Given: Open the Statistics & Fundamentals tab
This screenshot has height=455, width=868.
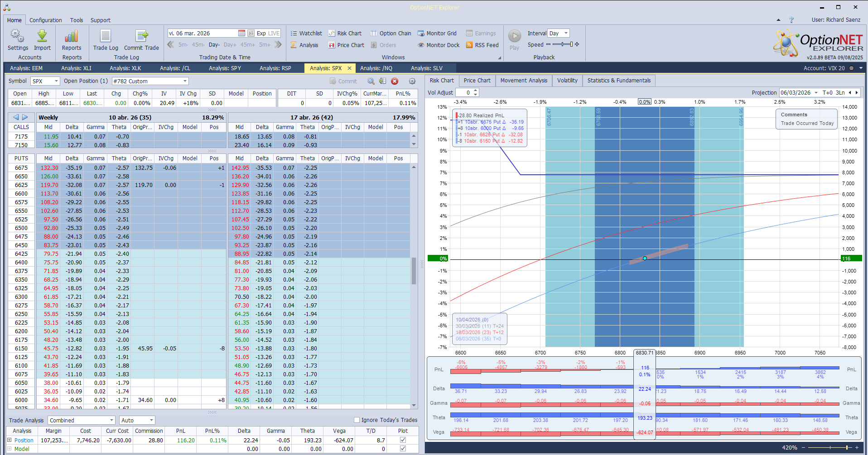Looking at the screenshot, I should click(x=619, y=81).
